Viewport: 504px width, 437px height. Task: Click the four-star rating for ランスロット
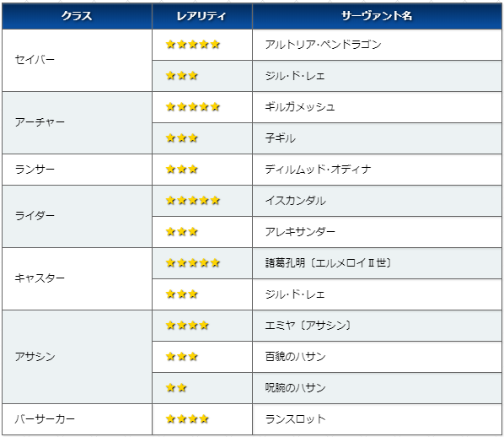[x=187, y=419]
